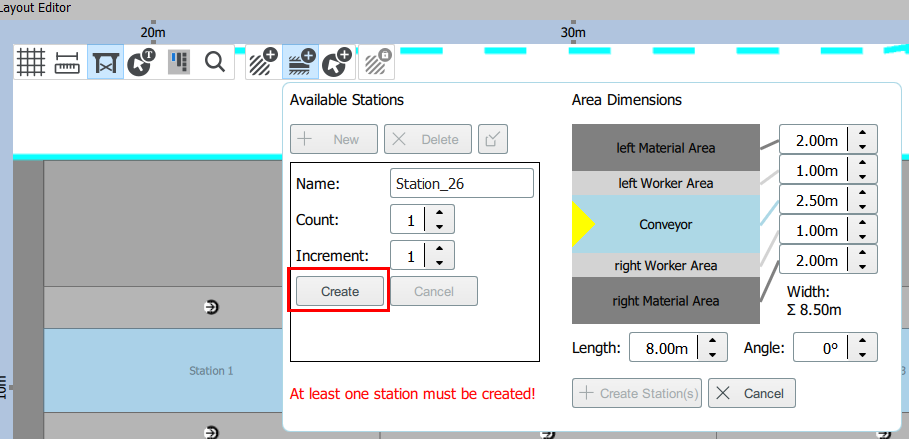Viewport: 909px width, 439px height.
Task: Click the Create Station(s) button
Action: tap(637, 393)
